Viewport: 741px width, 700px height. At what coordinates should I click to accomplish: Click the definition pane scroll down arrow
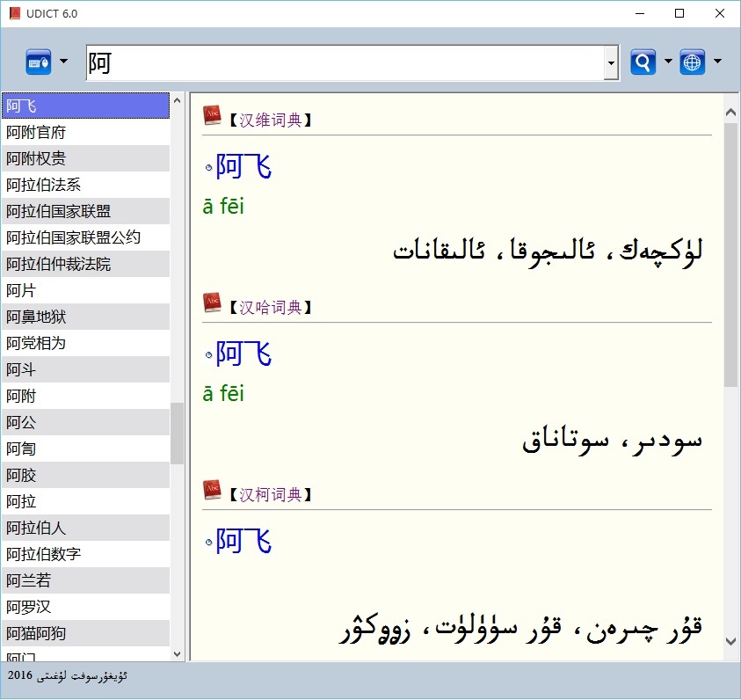click(730, 653)
